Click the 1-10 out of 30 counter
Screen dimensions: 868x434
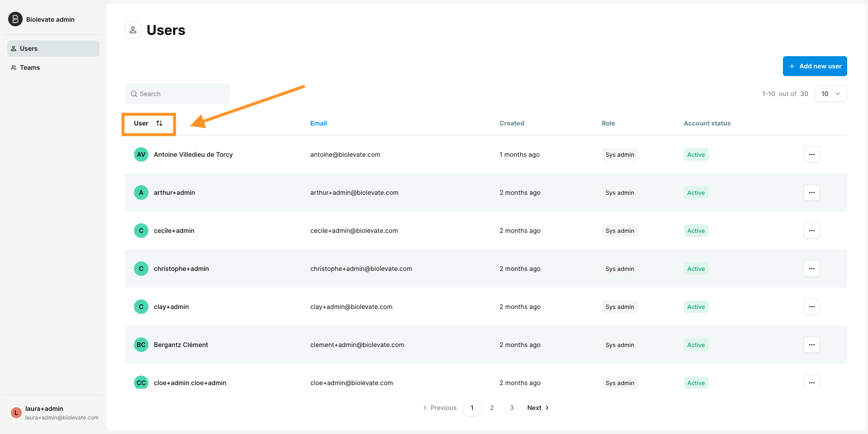tap(785, 94)
